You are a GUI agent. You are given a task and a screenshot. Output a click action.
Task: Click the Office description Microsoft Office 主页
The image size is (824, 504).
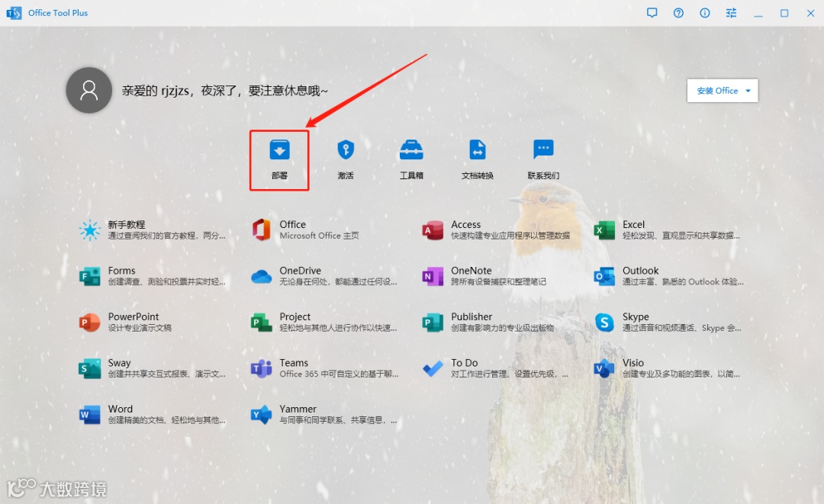319,236
